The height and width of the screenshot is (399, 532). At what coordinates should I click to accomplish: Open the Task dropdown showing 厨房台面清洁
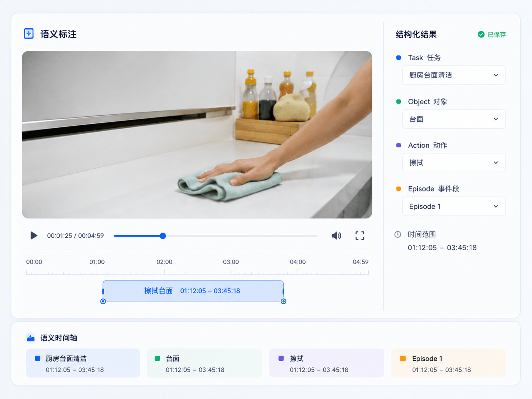(x=454, y=75)
